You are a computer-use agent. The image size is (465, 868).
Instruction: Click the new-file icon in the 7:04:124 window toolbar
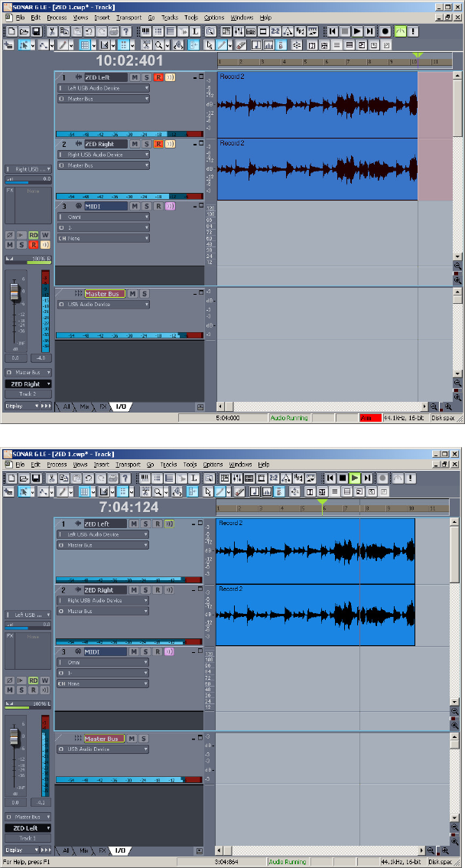tap(11, 478)
